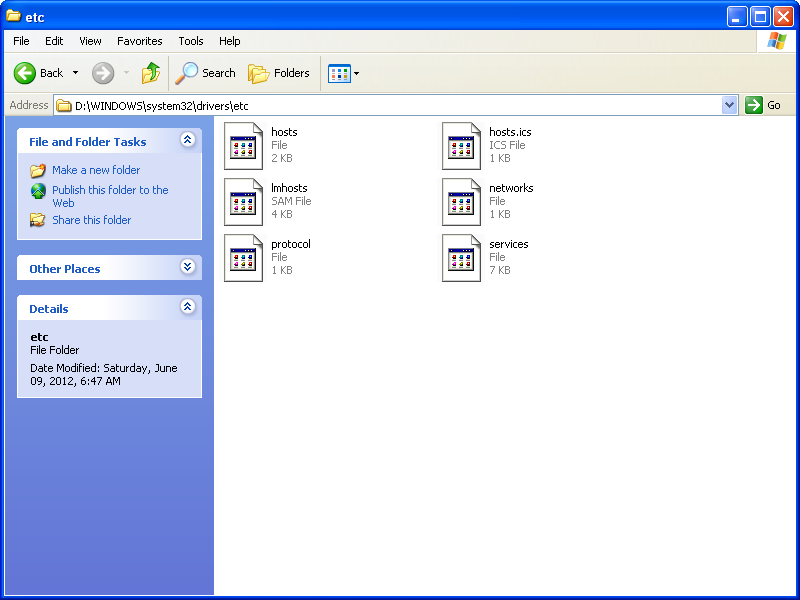Image resolution: width=800 pixels, height=600 pixels.
Task: Expand the address bar dropdown
Action: (x=730, y=105)
